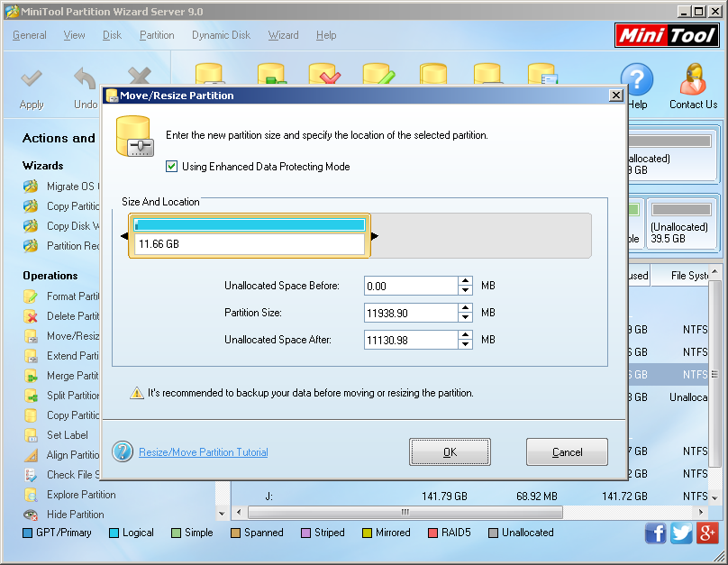
Task: Click the sidebar scroll down arrow
Action: coord(222,514)
